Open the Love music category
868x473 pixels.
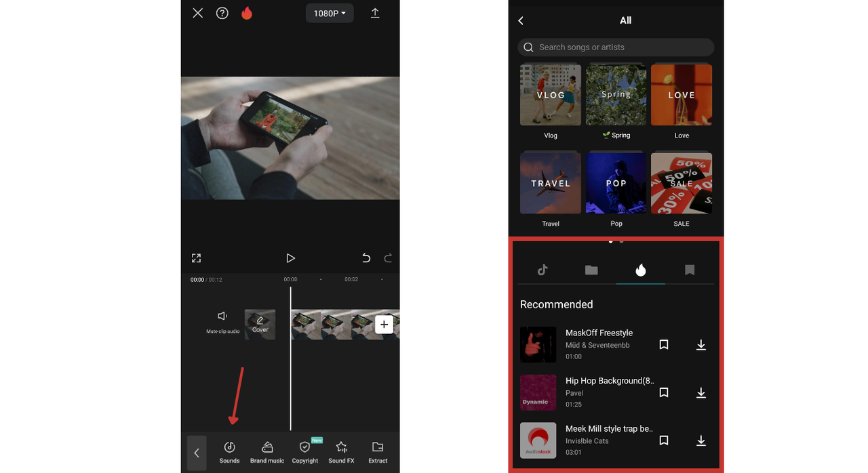point(682,101)
